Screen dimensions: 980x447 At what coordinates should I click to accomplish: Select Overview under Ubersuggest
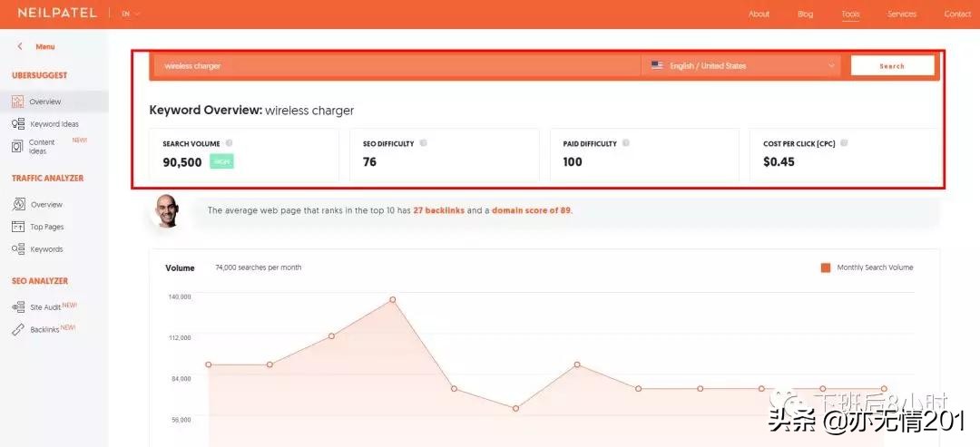pos(45,102)
